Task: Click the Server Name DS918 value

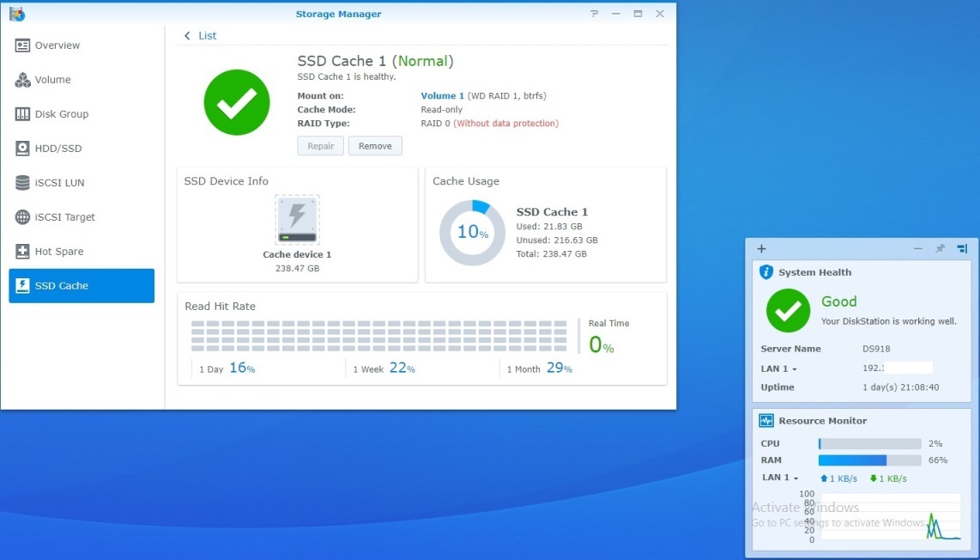Action: click(876, 349)
